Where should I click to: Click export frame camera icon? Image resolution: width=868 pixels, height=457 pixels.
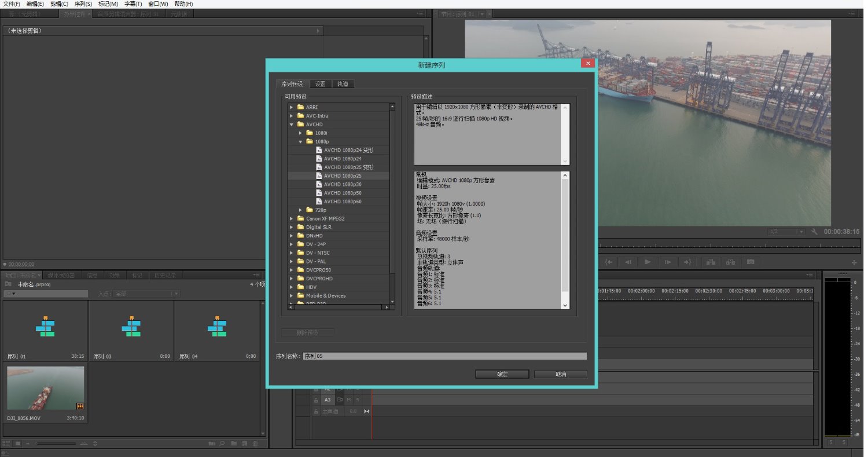coord(751,262)
